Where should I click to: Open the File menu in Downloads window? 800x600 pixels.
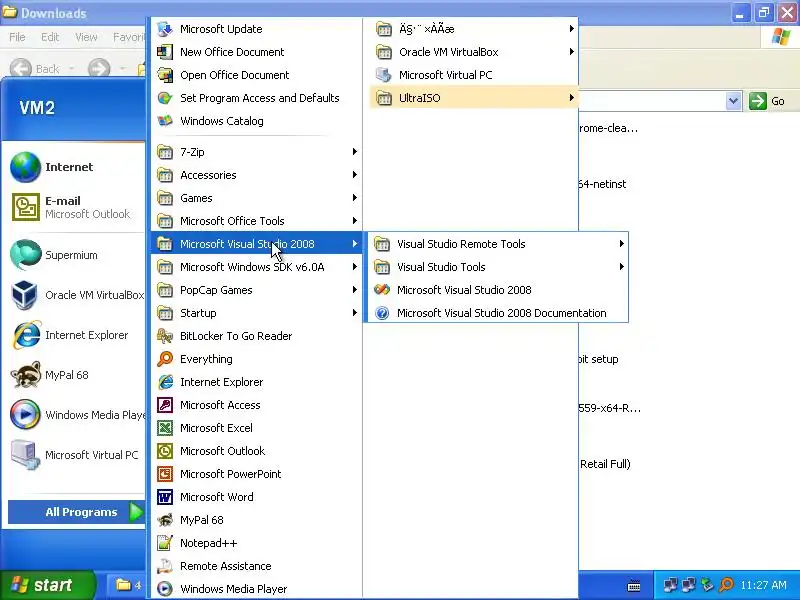pos(17,37)
